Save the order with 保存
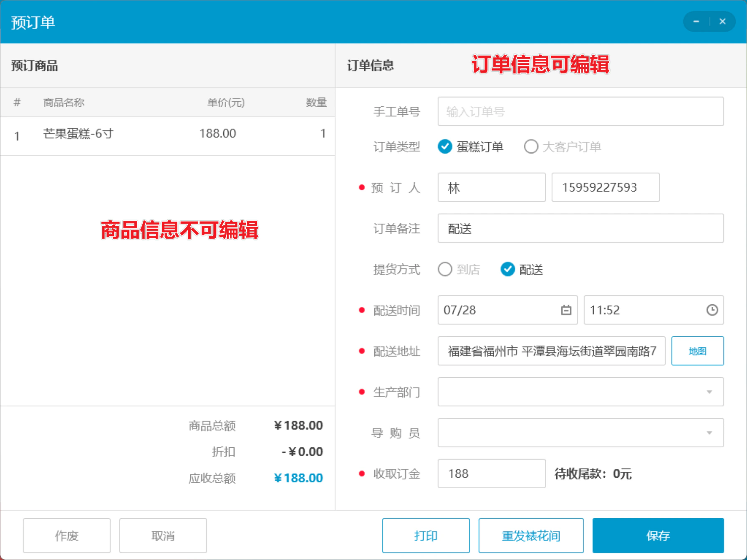This screenshot has width=747, height=560. click(x=658, y=535)
